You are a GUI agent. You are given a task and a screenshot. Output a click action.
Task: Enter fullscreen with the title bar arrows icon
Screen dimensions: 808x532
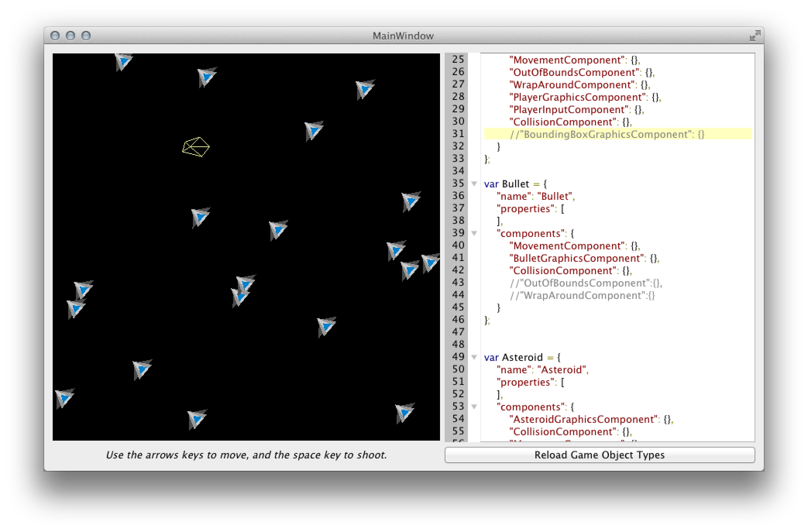pyautogui.click(x=755, y=36)
